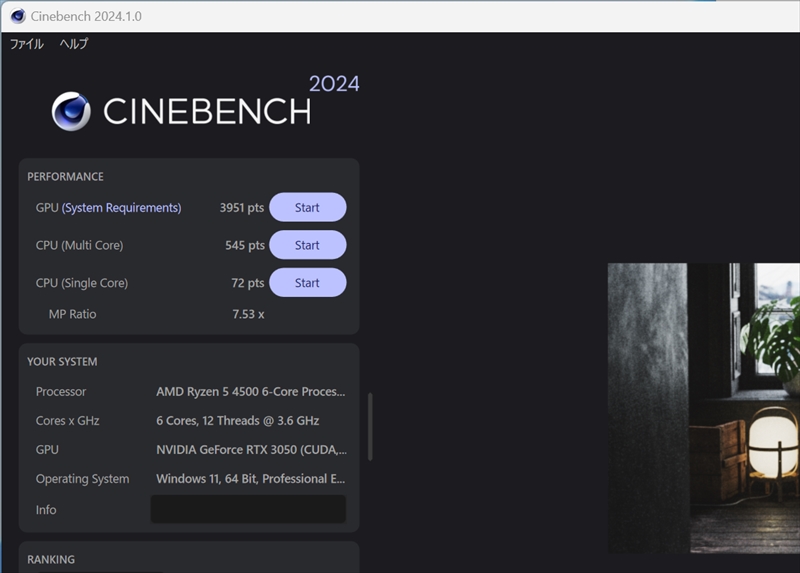Viewport: 800px width, 573px height.
Task: Select the Single Core score 72 pts
Action: coord(247,283)
